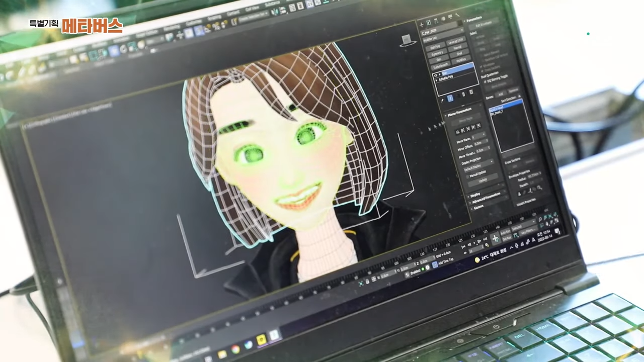Pin the modifier stack
Screen dimensions: 644x362
tap(442, 101)
